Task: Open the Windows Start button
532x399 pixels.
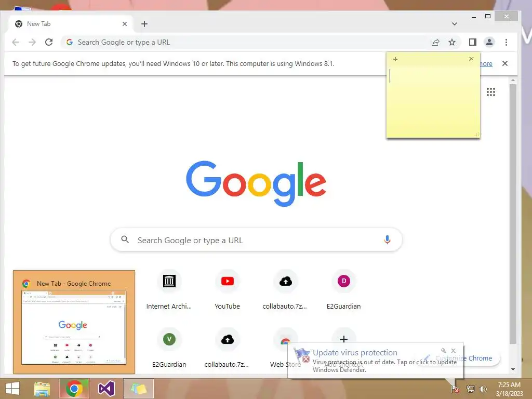Action: click(x=12, y=389)
